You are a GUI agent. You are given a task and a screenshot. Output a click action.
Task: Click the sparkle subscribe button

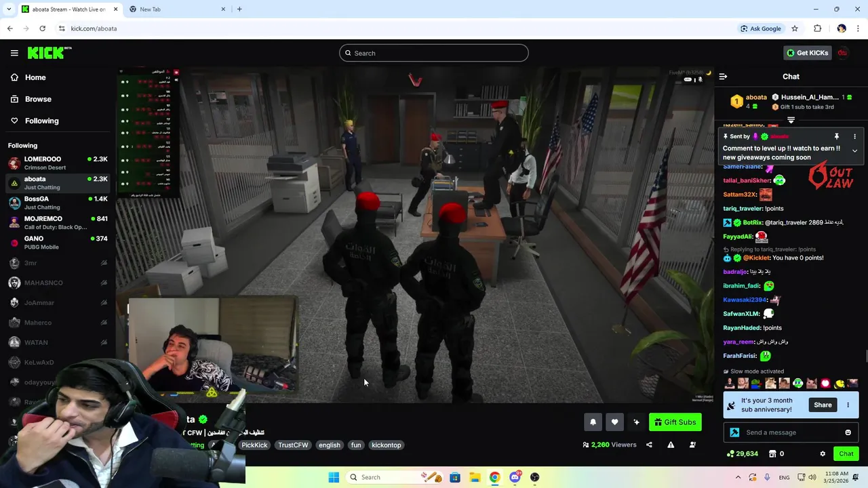click(636, 422)
